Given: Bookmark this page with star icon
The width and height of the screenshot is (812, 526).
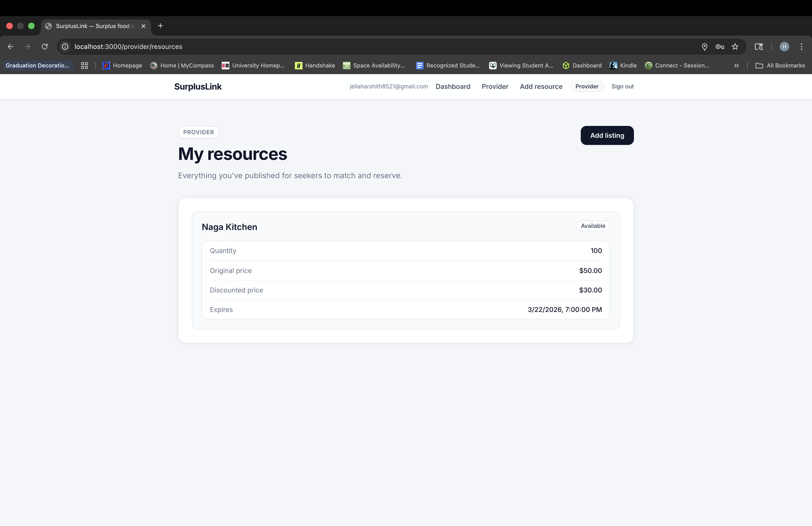Looking at the screenshot, I should (735, 46).
